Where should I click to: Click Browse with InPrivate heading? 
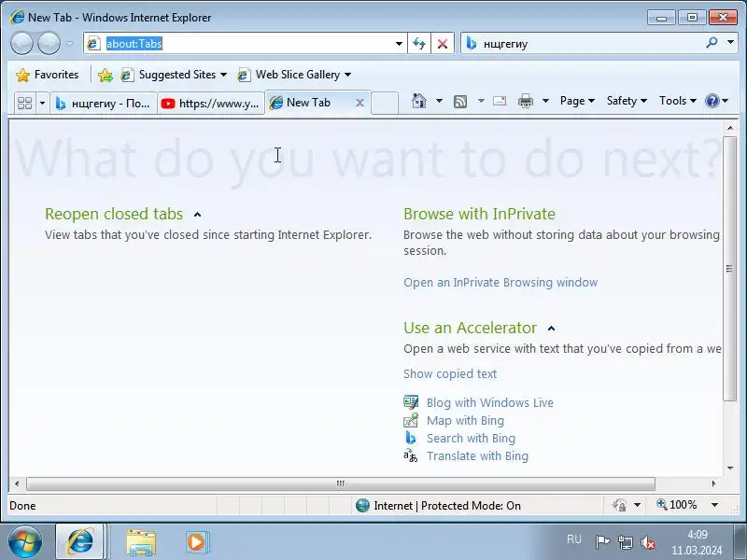479,214
